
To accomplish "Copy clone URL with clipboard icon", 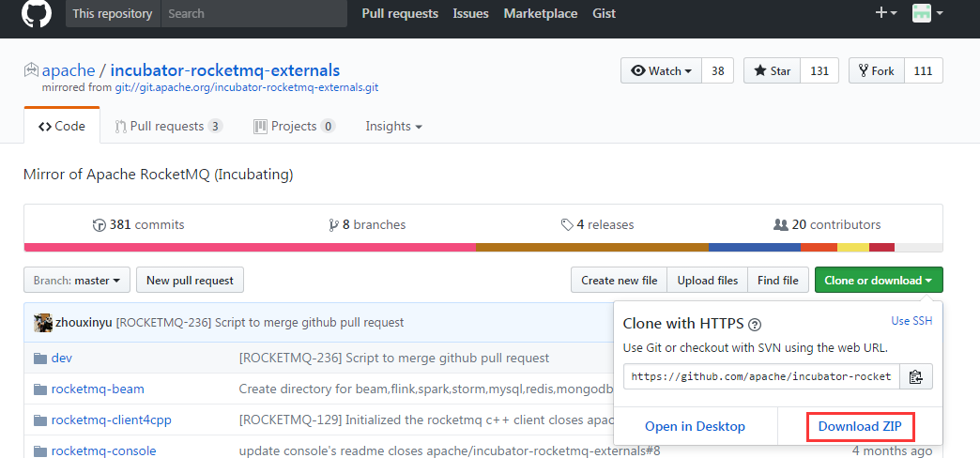I will pos(915,376).
